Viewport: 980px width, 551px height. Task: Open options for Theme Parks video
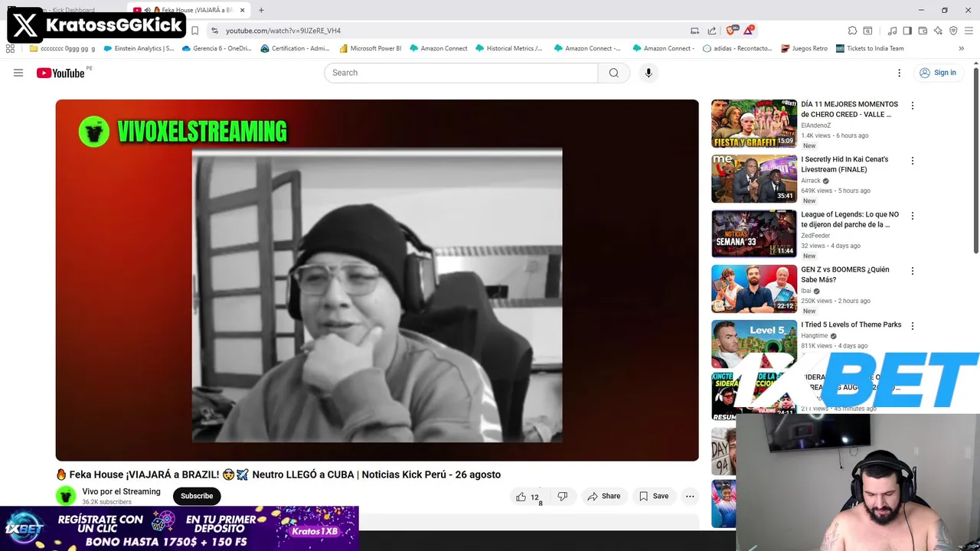pyautogui.click(x=912, y=326)
